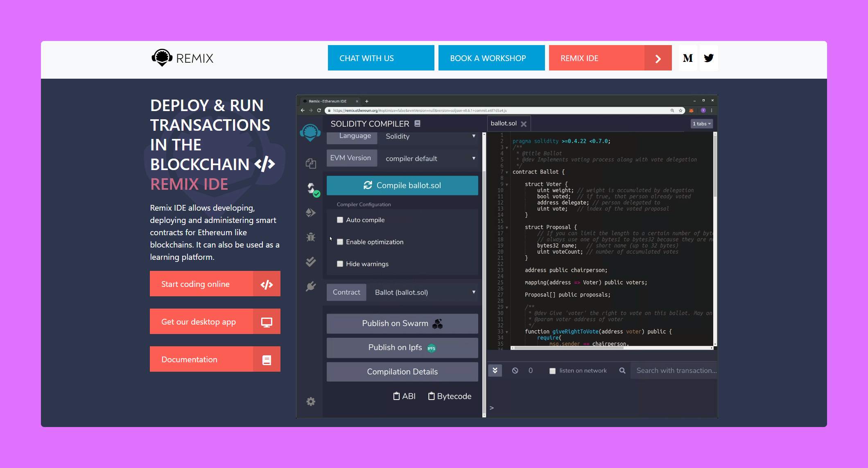The image size is (868, 468).
Task: Click the zoom magnifier in address bar
Action: [x=672, y=110]
